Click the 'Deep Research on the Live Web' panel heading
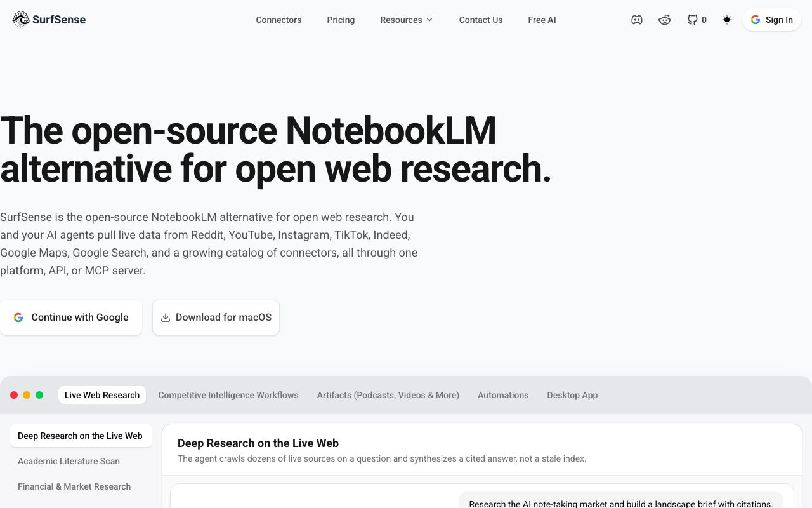The width and height of the screenshot is (812, 508). click(x=258, y=443)
